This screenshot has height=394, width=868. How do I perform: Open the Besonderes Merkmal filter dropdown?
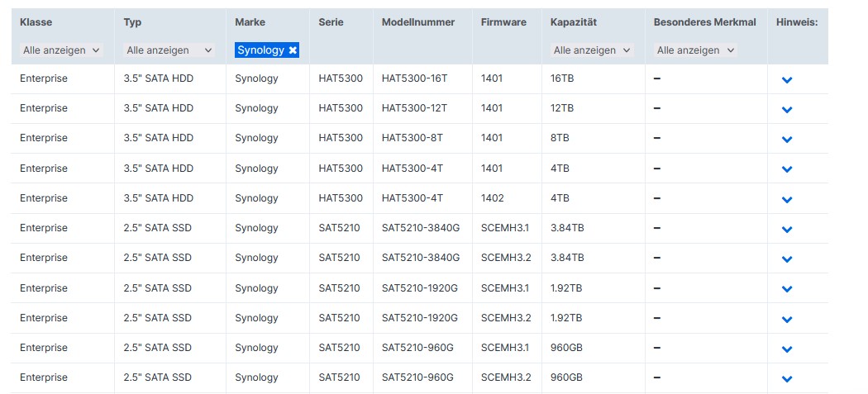[x=695, y=50]
